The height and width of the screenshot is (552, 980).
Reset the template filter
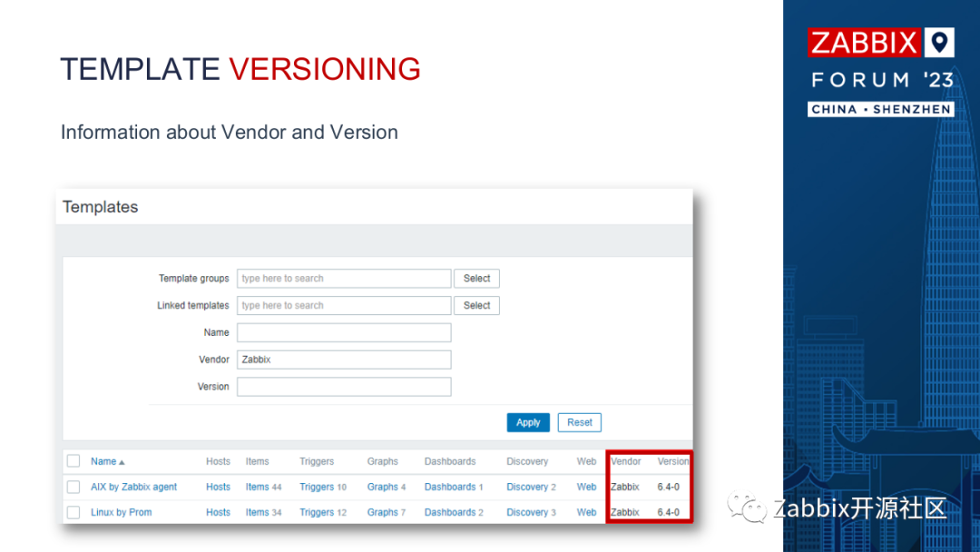579,422
